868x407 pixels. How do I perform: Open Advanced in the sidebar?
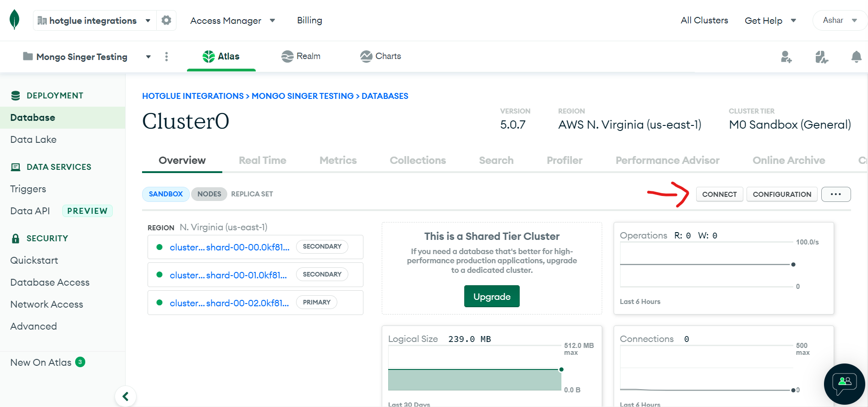coord(33,326)
